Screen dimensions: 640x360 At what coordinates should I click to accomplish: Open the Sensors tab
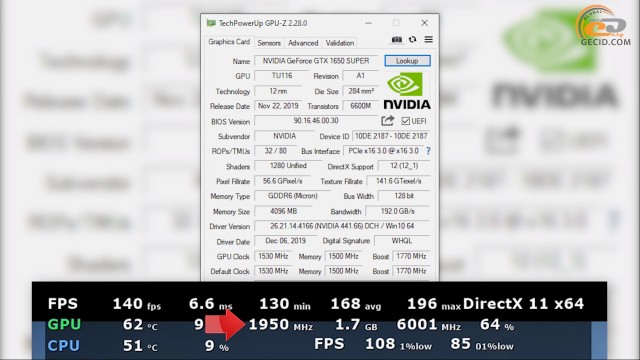pos(269,43)
